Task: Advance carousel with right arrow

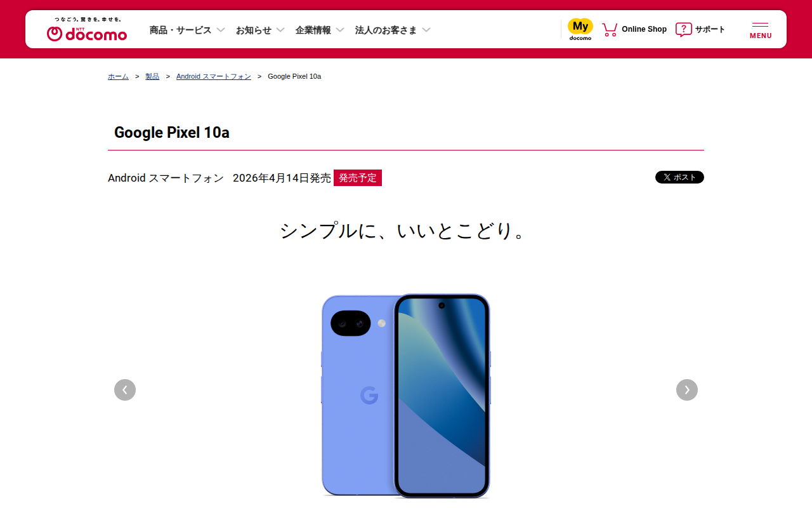Action: click(x=687, y=390)
